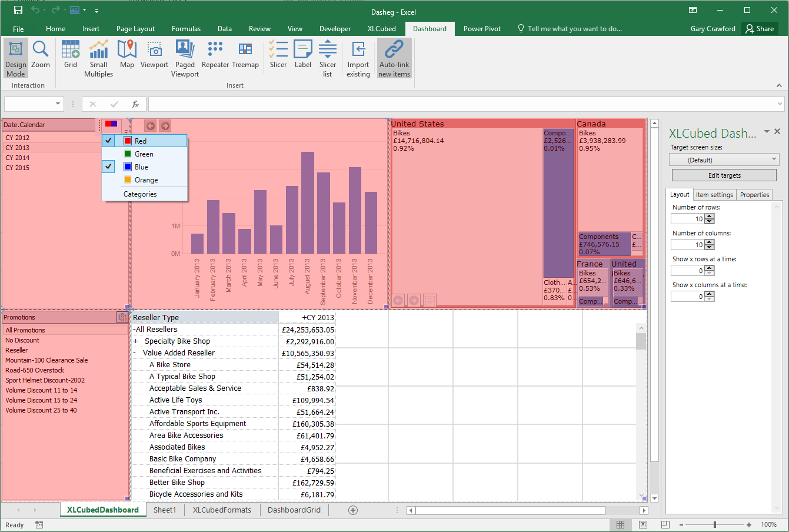Collapse the Value Added Reseller row
789x532 pixels.
pyautogui.click(x=135, y=353)
